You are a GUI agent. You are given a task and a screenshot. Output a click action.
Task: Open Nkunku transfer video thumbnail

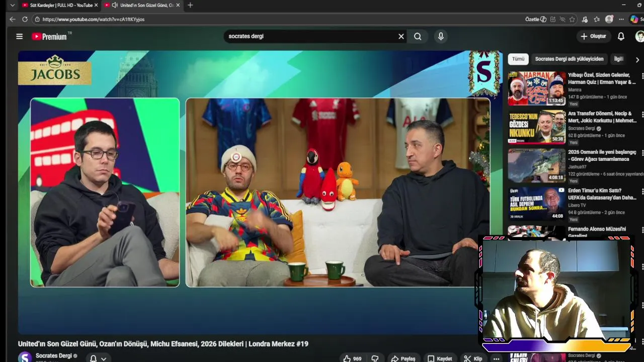pyautogui.click(x=536, y=127)
